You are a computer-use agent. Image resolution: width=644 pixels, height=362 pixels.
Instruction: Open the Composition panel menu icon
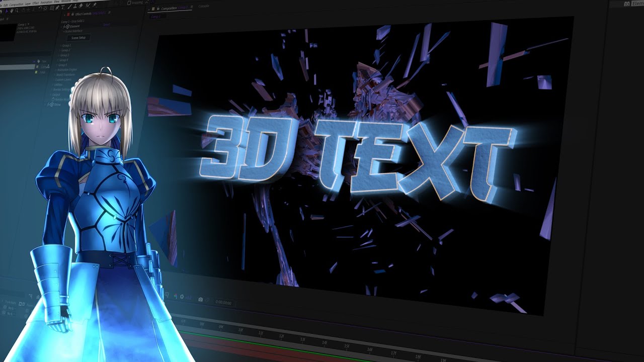(x=192, y=7)
